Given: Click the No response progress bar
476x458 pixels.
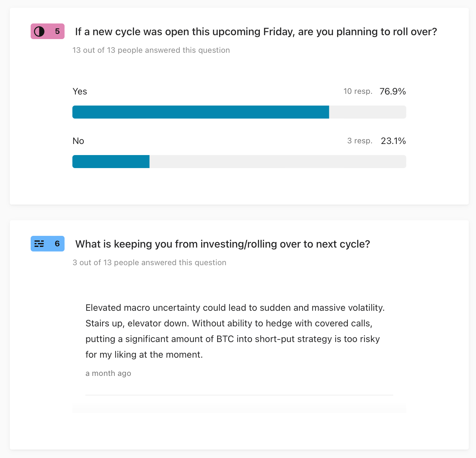Looking at the screenshot, I should [x=239, y=162].
